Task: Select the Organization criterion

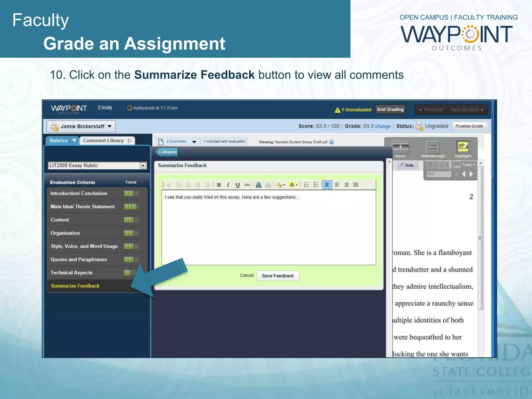Action: tap(97, 233)
